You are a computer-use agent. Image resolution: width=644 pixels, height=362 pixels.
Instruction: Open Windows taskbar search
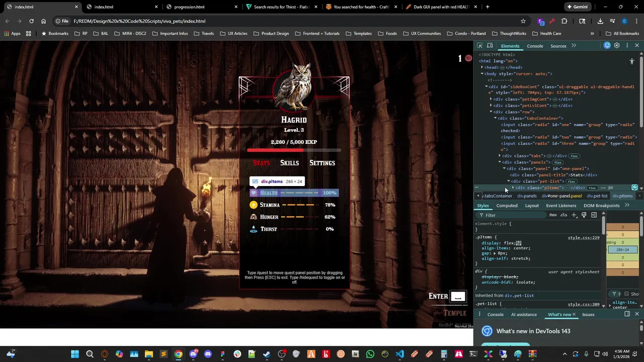tap(90, 354)
